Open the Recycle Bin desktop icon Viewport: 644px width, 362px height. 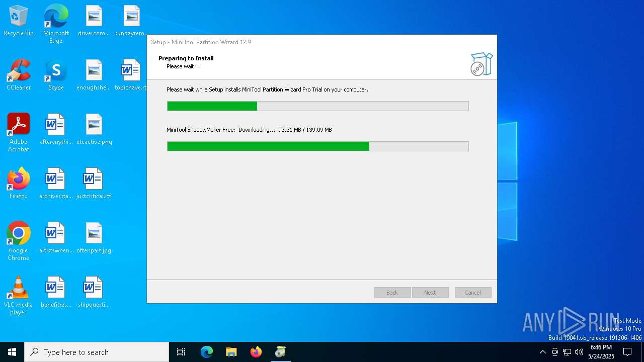(x=19, y=21)
